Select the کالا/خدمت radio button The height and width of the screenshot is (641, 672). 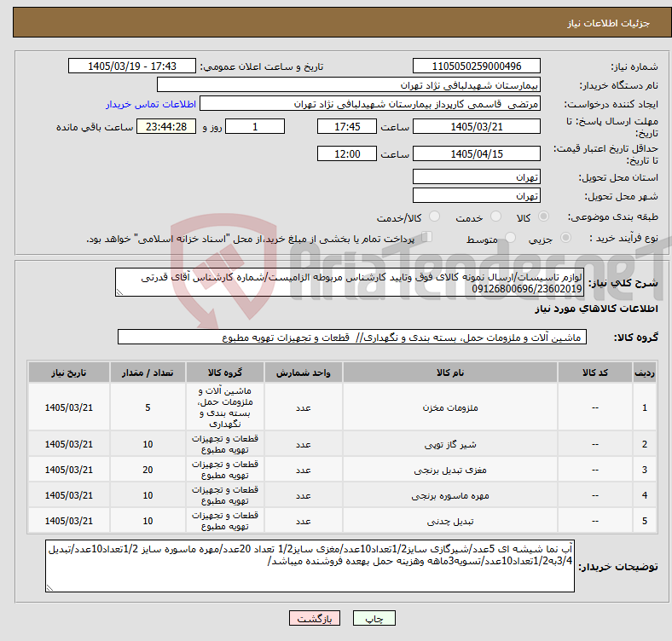[x=435, y=217]
